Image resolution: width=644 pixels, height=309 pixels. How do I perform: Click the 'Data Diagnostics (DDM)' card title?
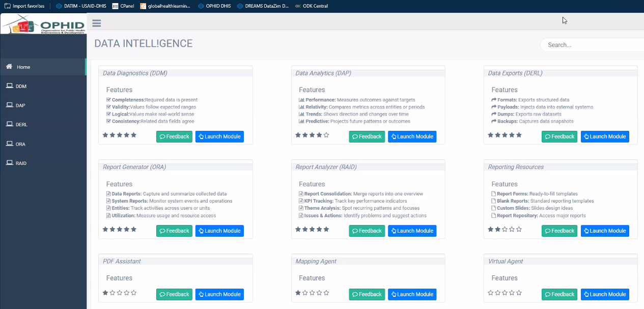click(135, 73)
